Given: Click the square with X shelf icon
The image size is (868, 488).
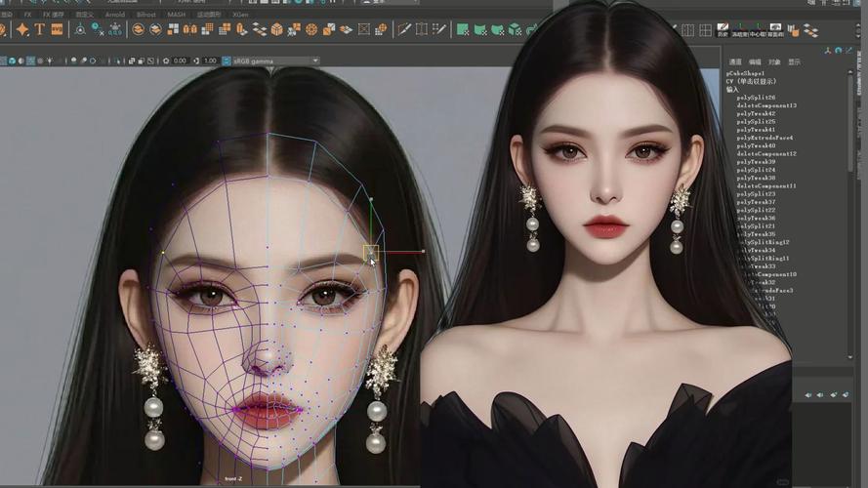Looking at the screenshot, I should 363,29.
